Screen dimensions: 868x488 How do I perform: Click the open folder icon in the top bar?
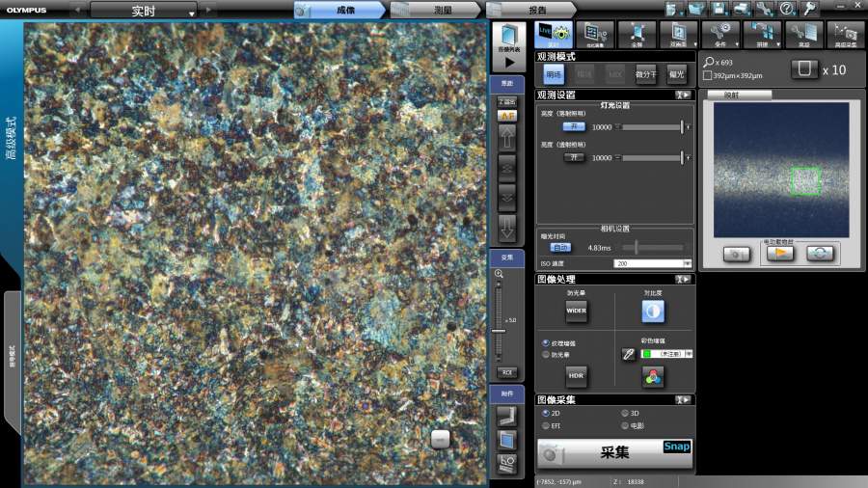tap(696, 9)
